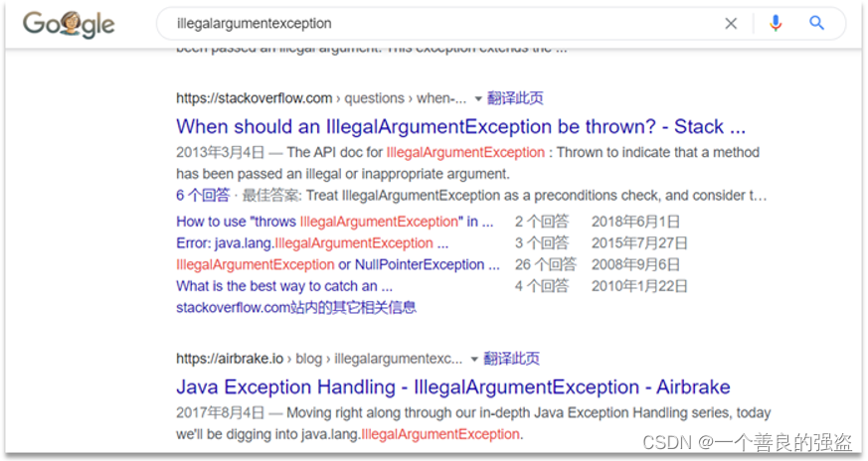868x461 pixels.
Task: Open stackoverflow.com站内的其它相关信息 link
Action: pyautogui.click(x=296, y=307)
